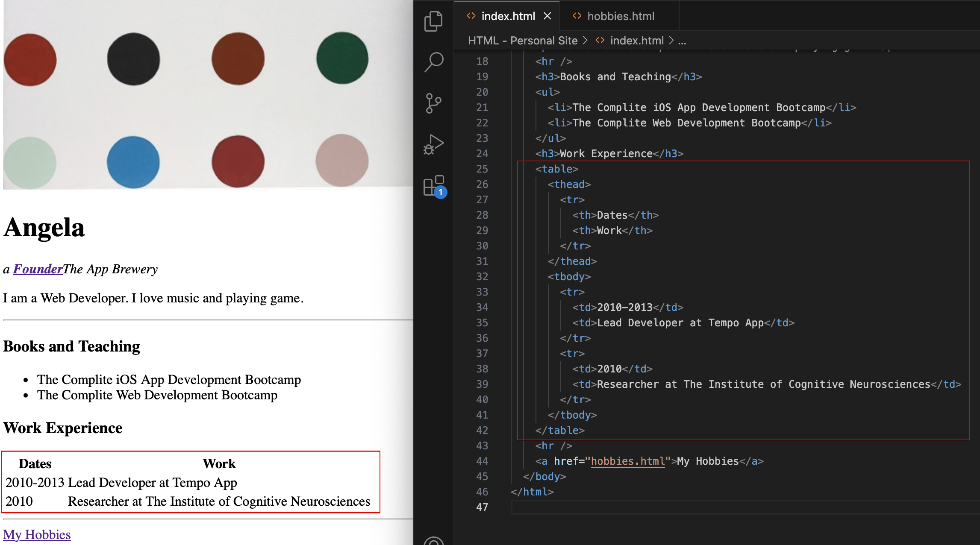
Task: Open the Source Control view
Action: [433, 103]
